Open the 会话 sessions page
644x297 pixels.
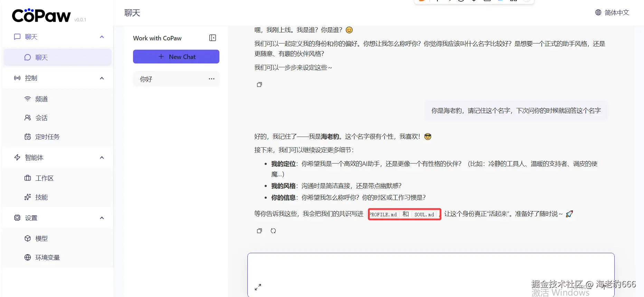point(58,118)
